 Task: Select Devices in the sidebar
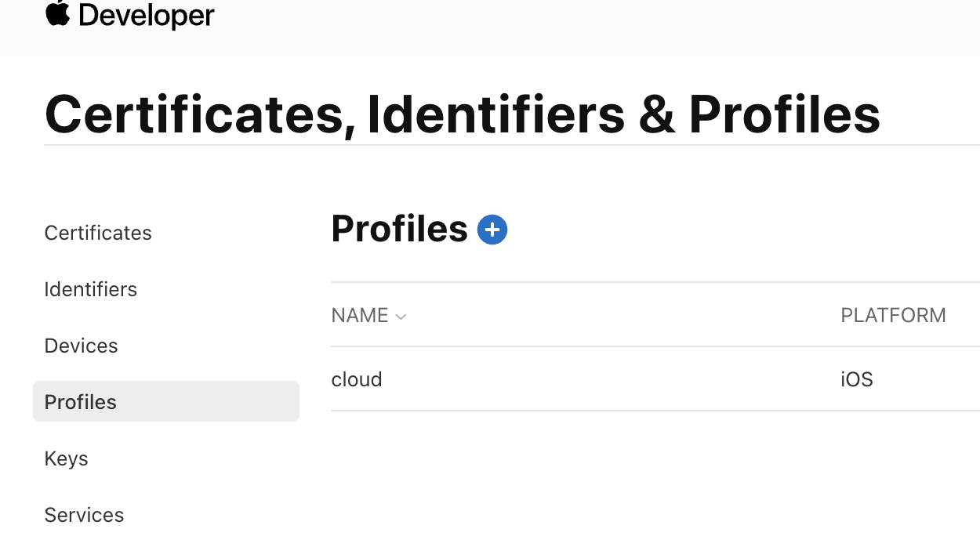click(x=82, y=346)
